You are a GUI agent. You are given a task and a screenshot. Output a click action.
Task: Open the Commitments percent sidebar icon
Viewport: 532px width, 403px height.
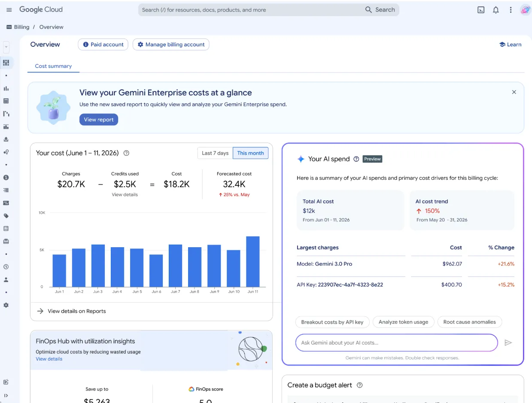click(x=6, y=203)
